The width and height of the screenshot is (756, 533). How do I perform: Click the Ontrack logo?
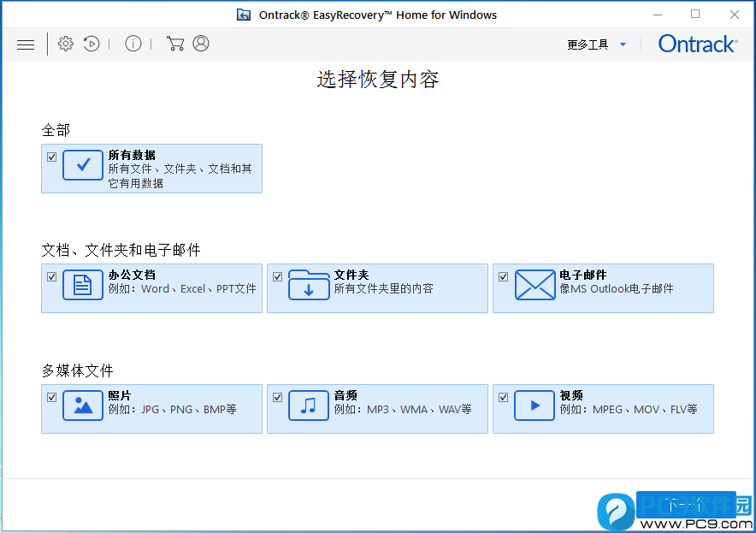click(698, 44)
